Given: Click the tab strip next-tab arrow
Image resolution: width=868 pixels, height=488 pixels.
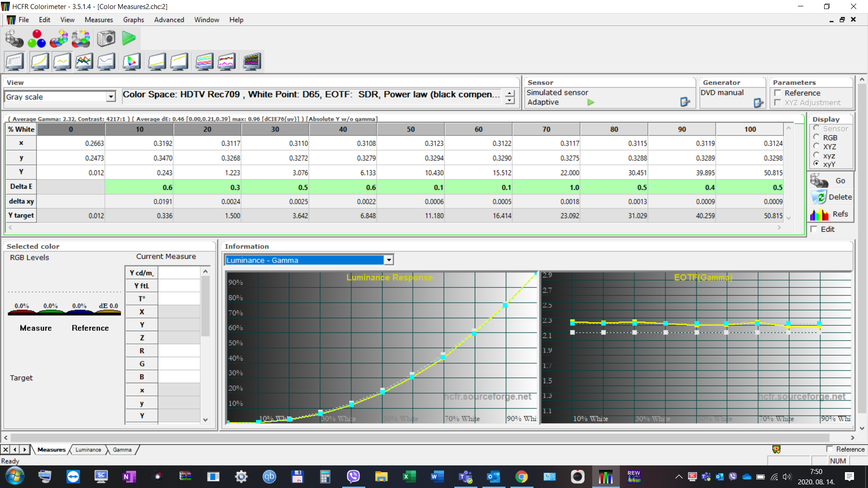Looking at the screenshot, I should click(x=24, y=449).
